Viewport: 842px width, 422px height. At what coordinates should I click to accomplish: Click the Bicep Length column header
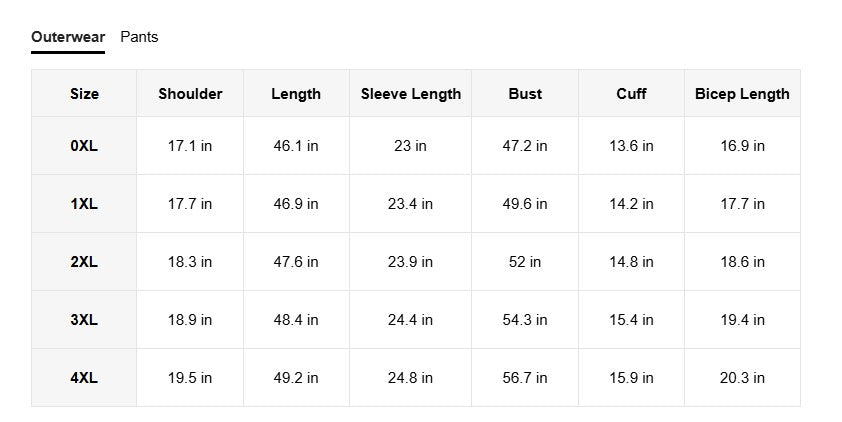point(742,94)
